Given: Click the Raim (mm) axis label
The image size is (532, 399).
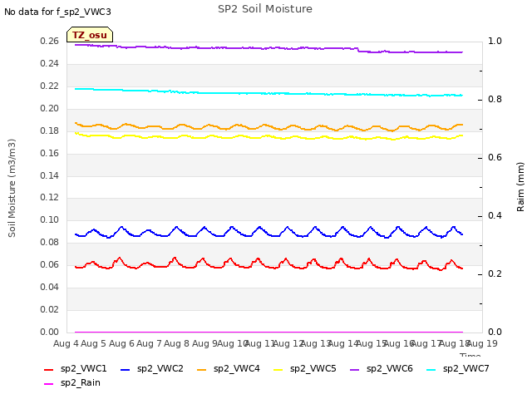Looking at the screenshot, I should click(x=520, y=186).
